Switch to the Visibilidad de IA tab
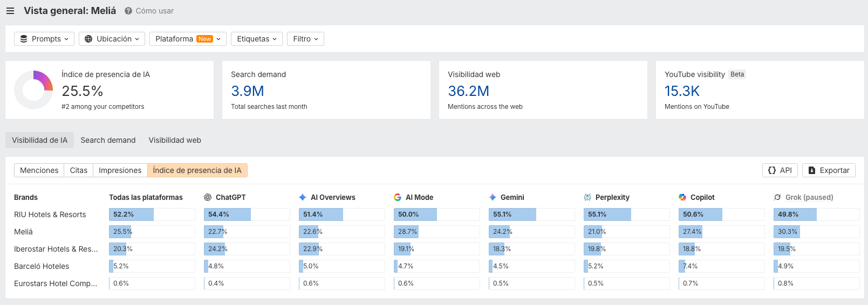The image size is (868, 305). (x=40, y=140)
